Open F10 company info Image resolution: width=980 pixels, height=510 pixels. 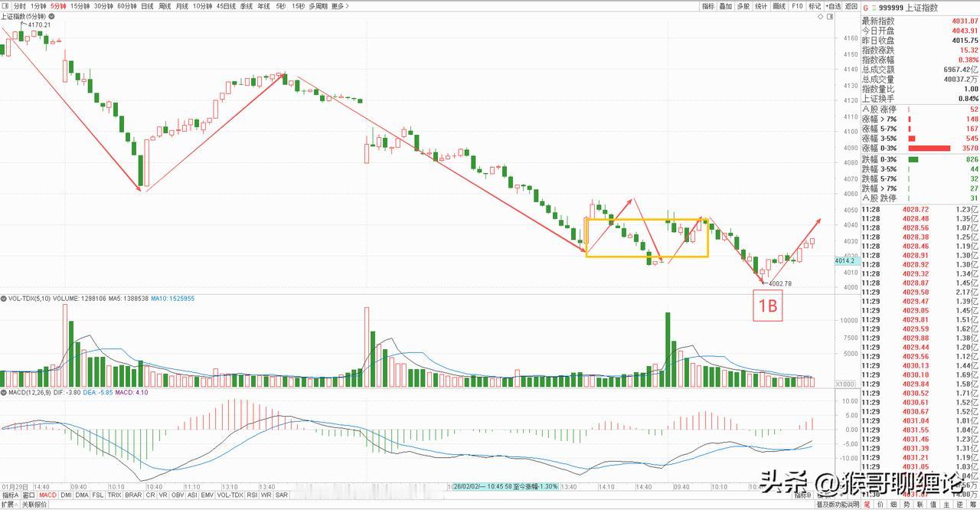point(797,6)
